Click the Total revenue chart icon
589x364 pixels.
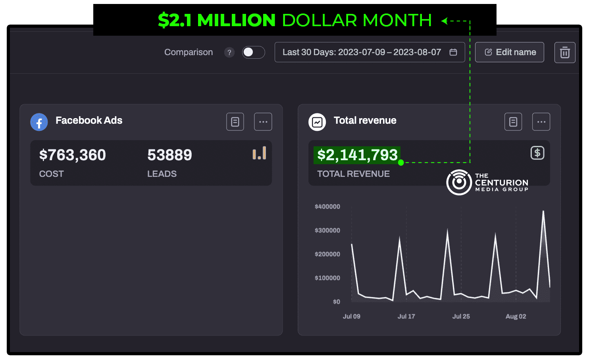(317, 122)
